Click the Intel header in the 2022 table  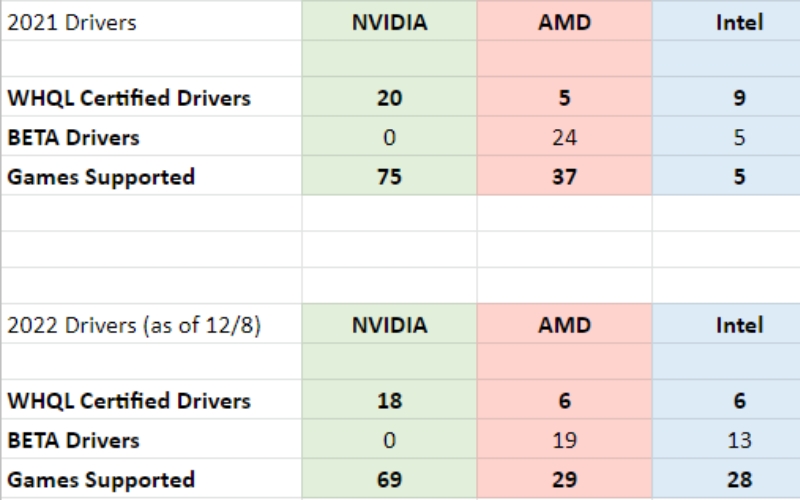[739, 325]
